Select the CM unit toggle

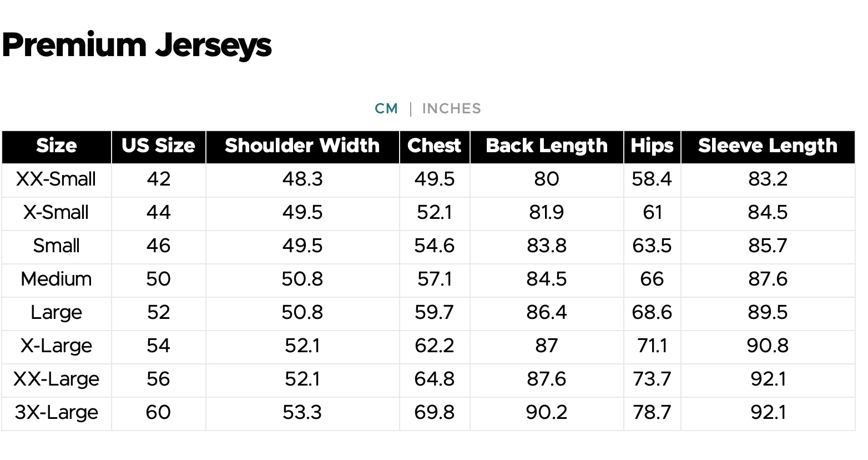click(x=386, y=108)
